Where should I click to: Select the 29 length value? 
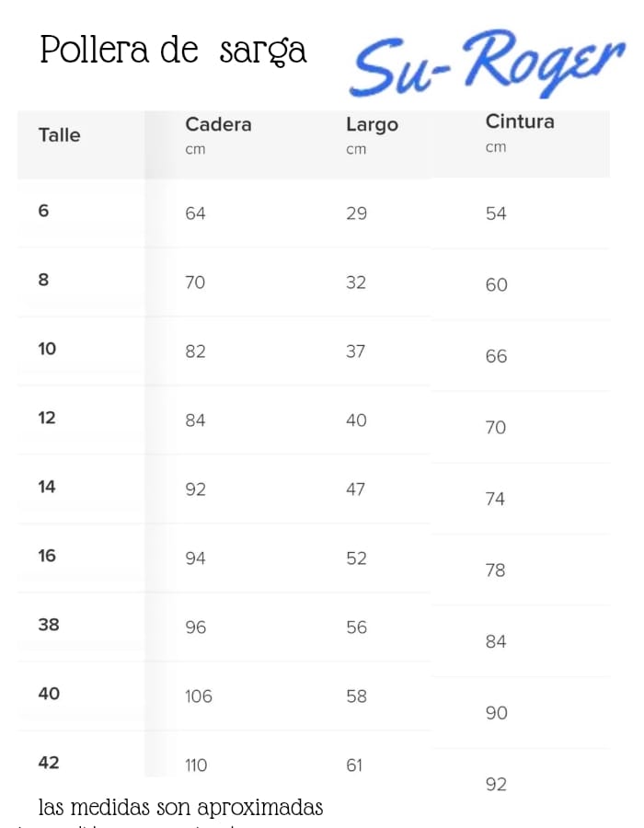click(x=356, y=213)
